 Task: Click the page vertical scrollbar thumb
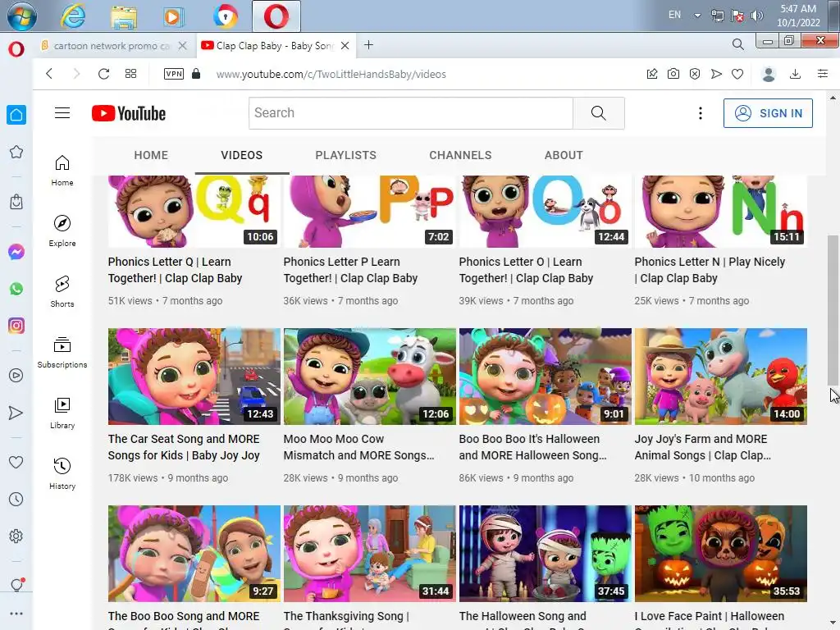click(x=833, y=309)
